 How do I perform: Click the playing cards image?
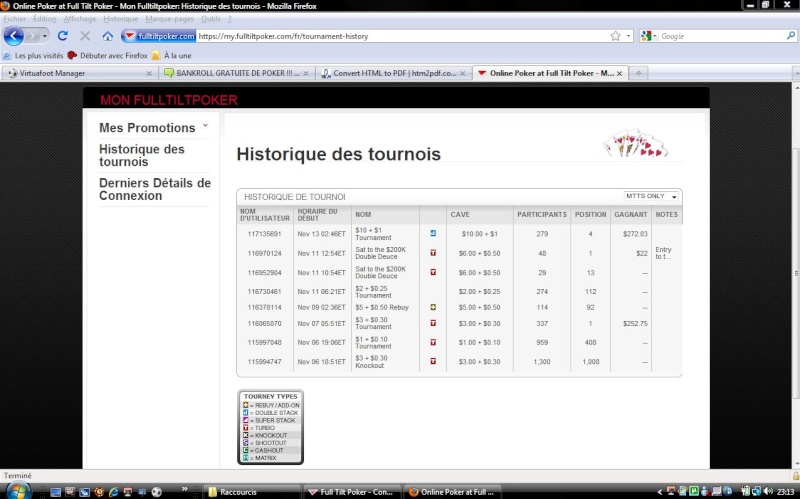pyautogui.click(x=635, y=143)
